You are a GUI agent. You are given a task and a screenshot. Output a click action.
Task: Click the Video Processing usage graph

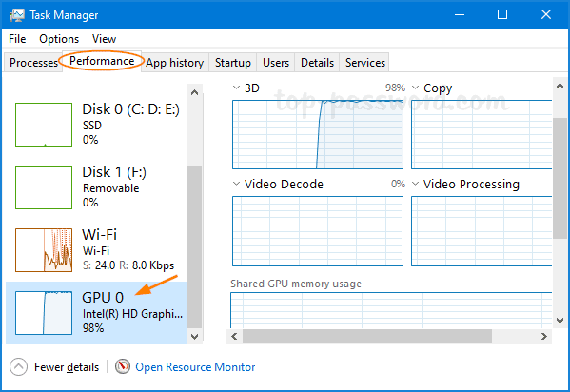pos(482,231)
